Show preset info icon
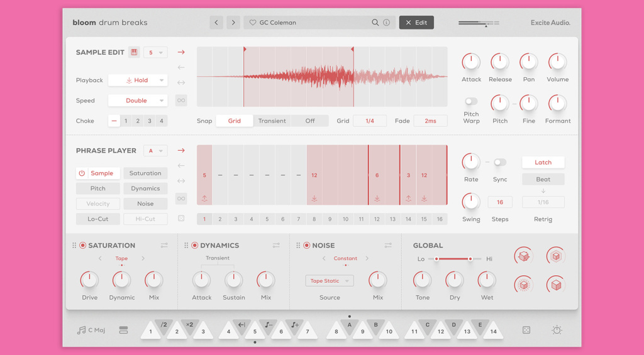 point(387,23)
